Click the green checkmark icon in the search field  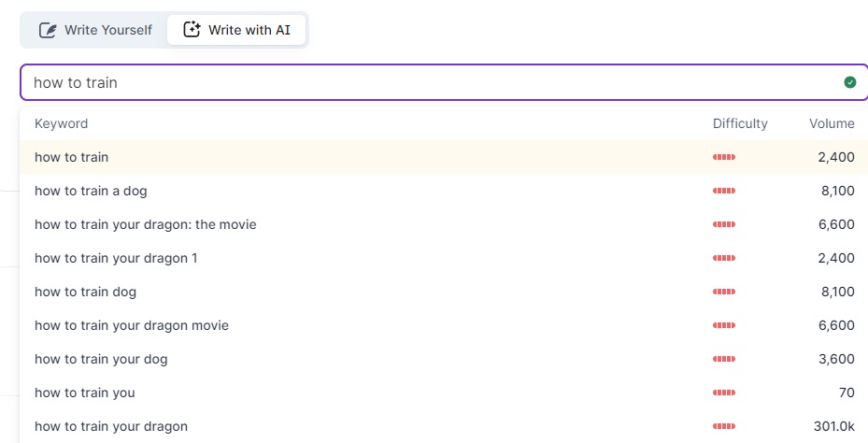coord(849,82)
